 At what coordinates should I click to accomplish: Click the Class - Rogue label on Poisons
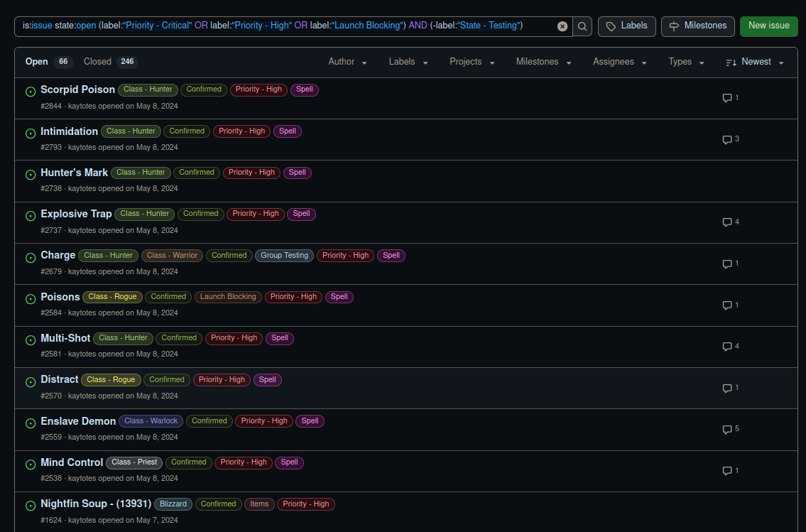click(x=112, y=297)
